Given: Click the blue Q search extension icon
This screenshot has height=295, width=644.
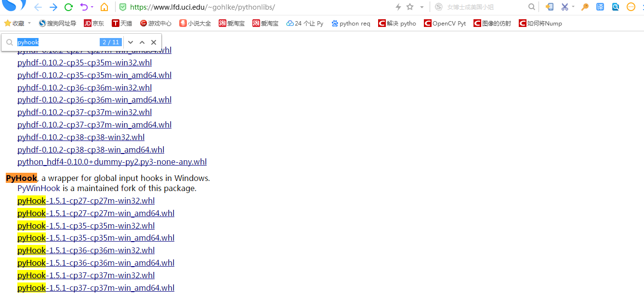Looking at the screenshot, I should (616, 7).
